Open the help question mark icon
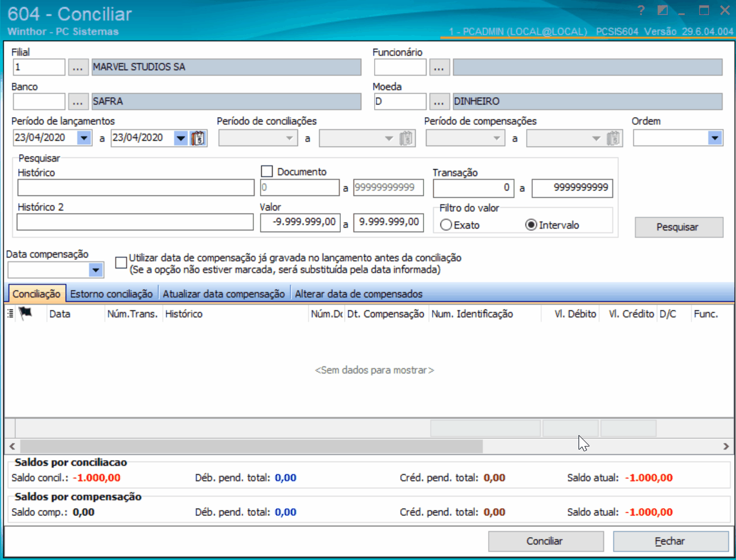 pyautogui.click(x=641, y=10)
